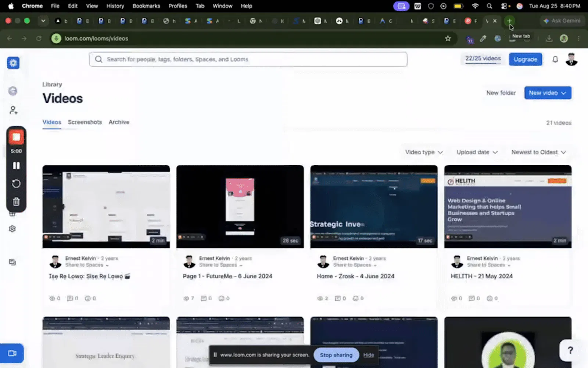
Task: Switch to the Videos tab
Action: pos(52,122)
